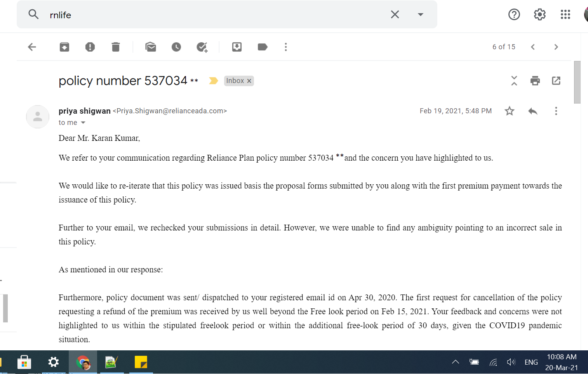Image resolution: width=588 pixels, height=374 pixels.
Task: Report this email as spam
Action: [90, 47]
